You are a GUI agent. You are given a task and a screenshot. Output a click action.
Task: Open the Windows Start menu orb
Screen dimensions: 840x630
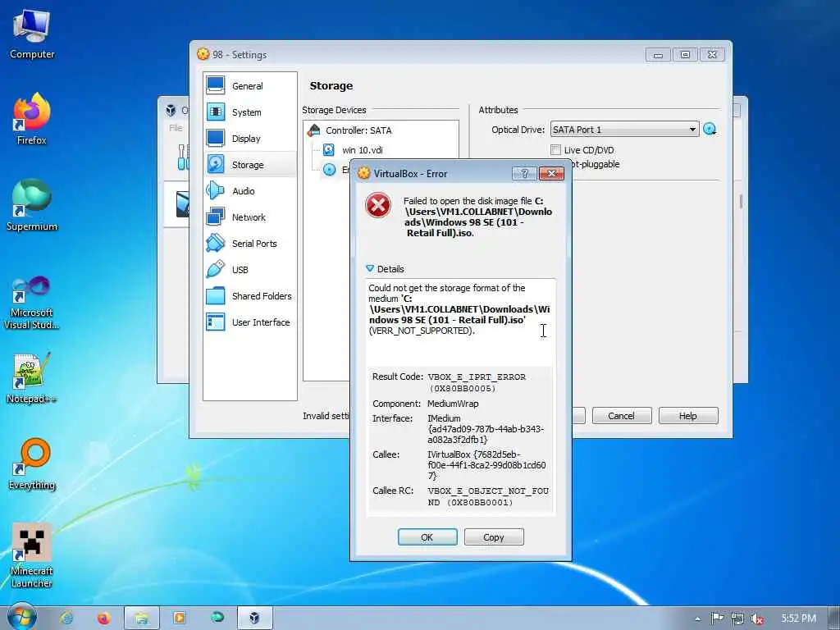click(x=22, y=618)
